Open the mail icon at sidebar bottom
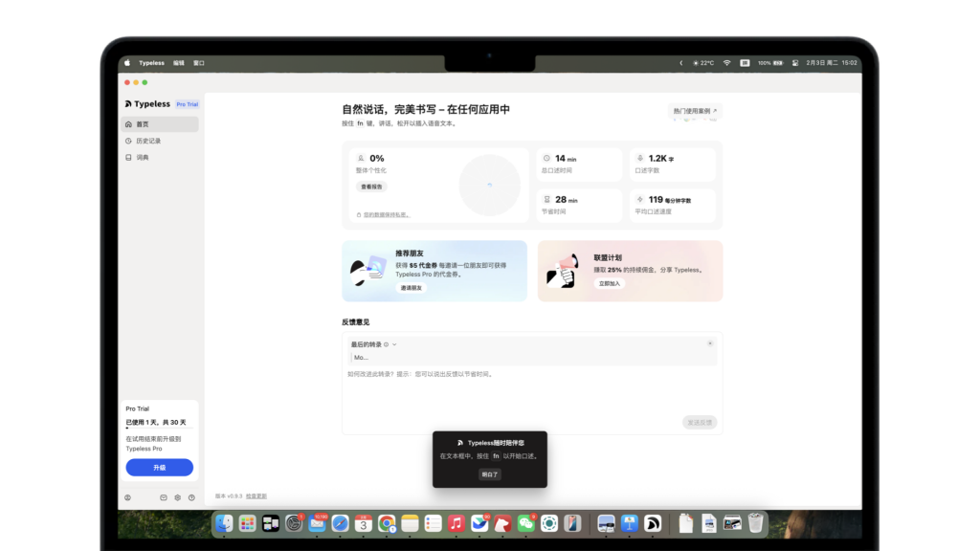This screenshot has height=551, width=980. coord(164,497)
